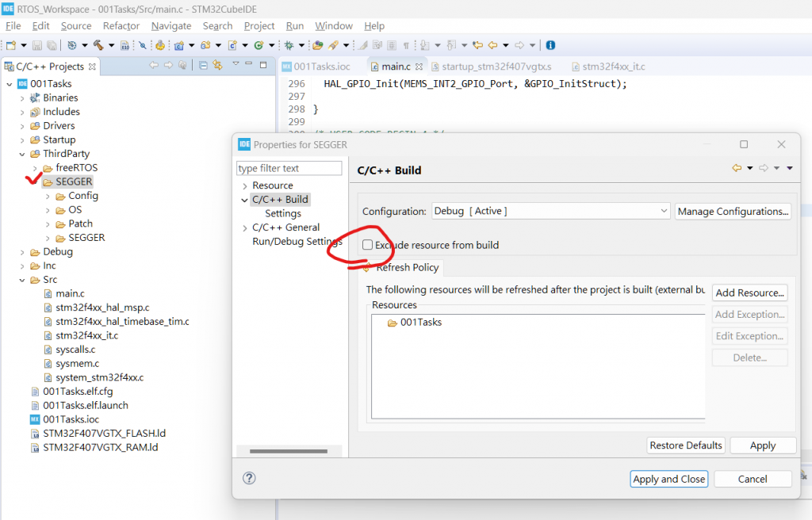This screenshot has width=812, height=520.
Task: Collapse the C/C++ Build category
Action: click(244, 200)
